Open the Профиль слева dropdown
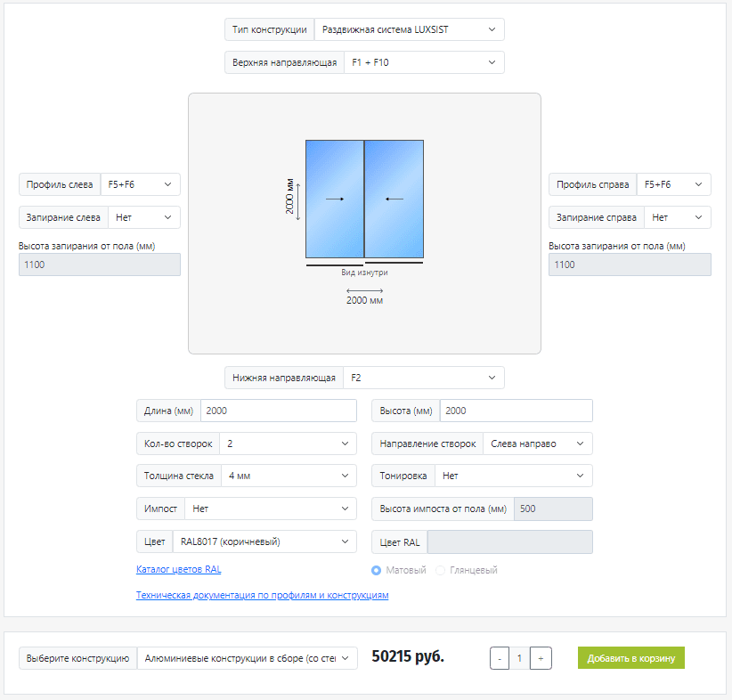Screen dimensions: 732x700 click(140, 184)
